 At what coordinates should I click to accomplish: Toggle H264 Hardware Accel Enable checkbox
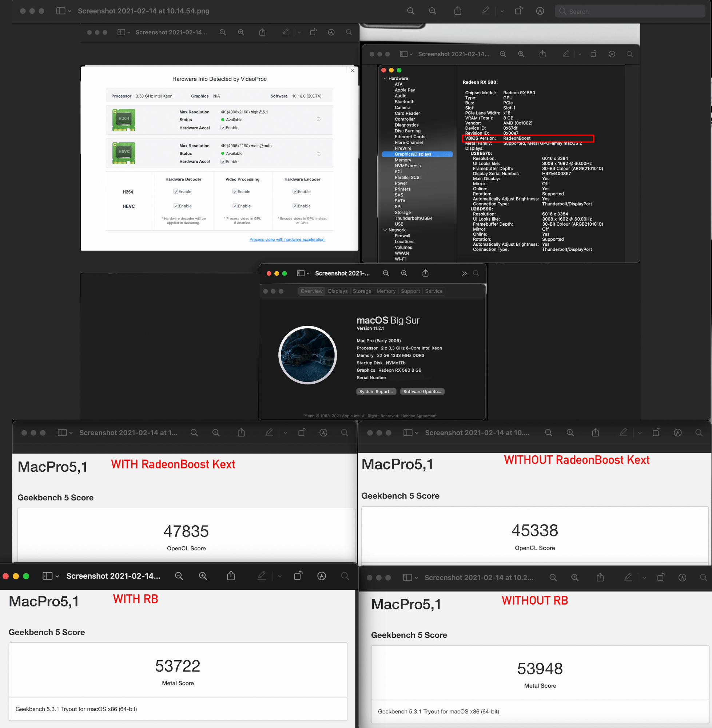click(223, 128)
